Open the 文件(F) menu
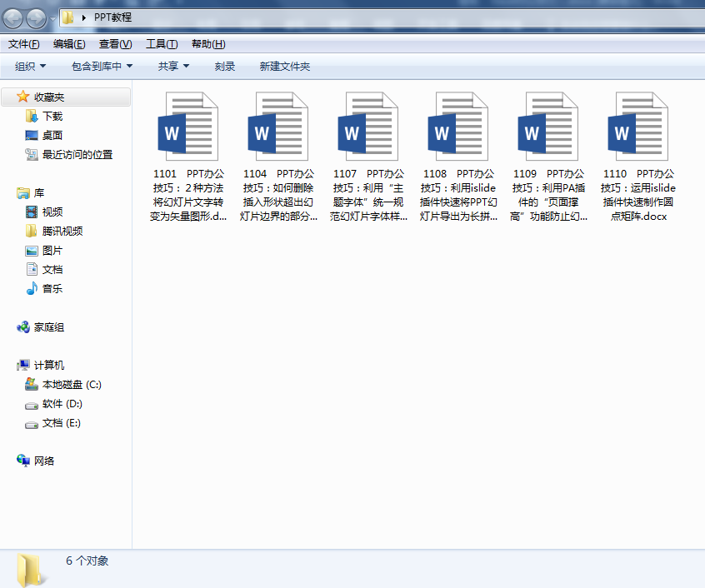 pos(24,44)
